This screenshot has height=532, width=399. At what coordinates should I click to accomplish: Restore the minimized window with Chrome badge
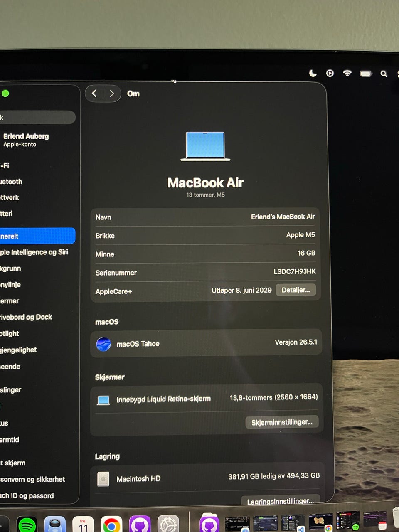point(320,522)
